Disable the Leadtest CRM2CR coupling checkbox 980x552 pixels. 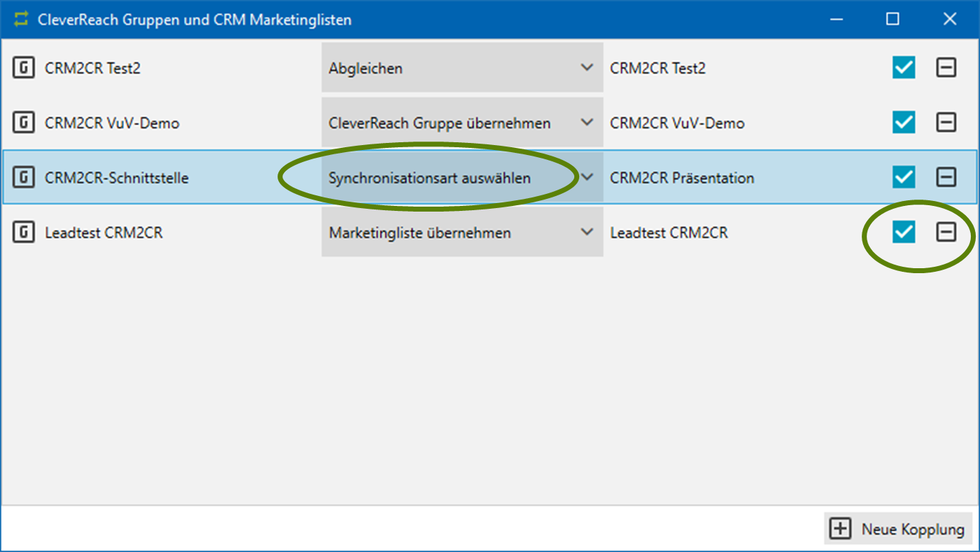tap(904, 232)
